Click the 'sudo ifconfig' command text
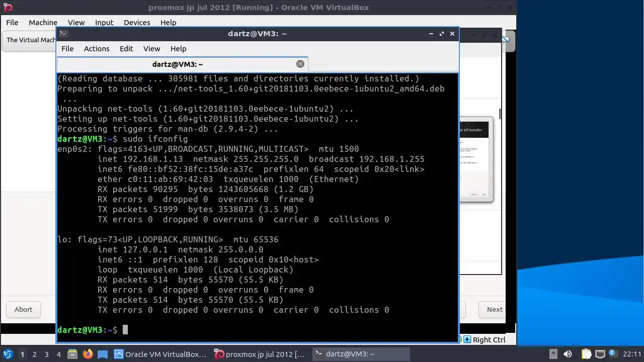644x362 pixels. pyautogui.click(x=155, y=139)
